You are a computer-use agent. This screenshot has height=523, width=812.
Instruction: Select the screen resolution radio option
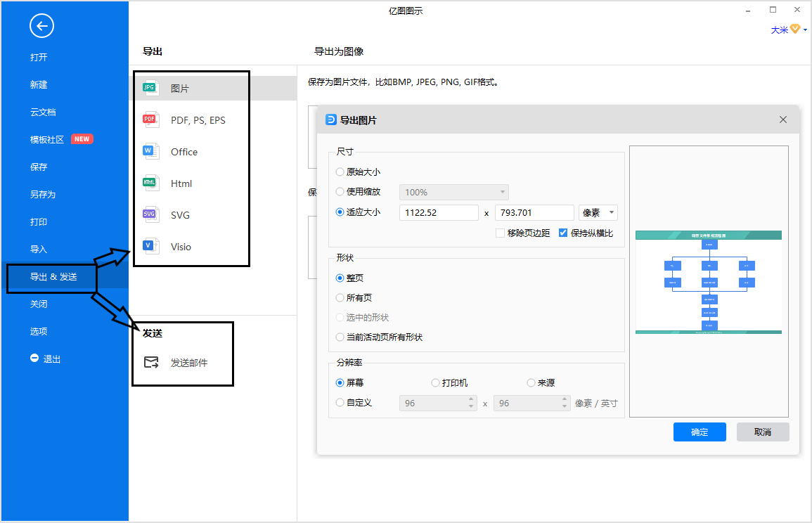point(340,382)
